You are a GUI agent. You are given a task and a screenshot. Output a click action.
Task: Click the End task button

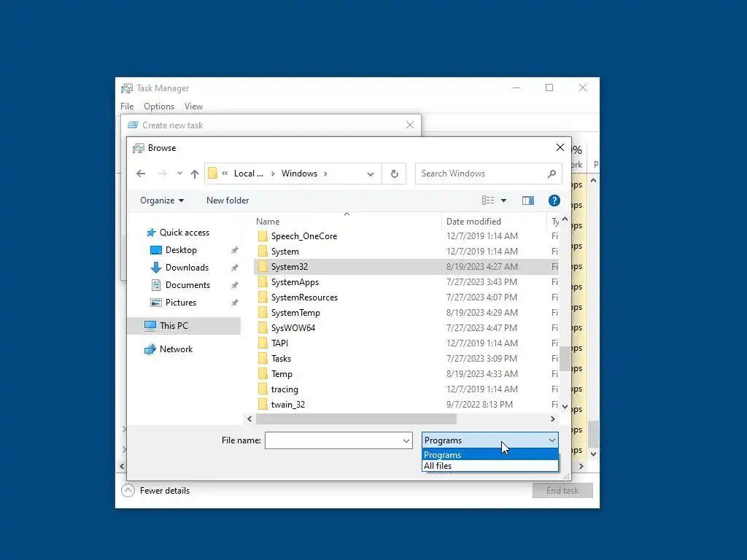point(562,491)
